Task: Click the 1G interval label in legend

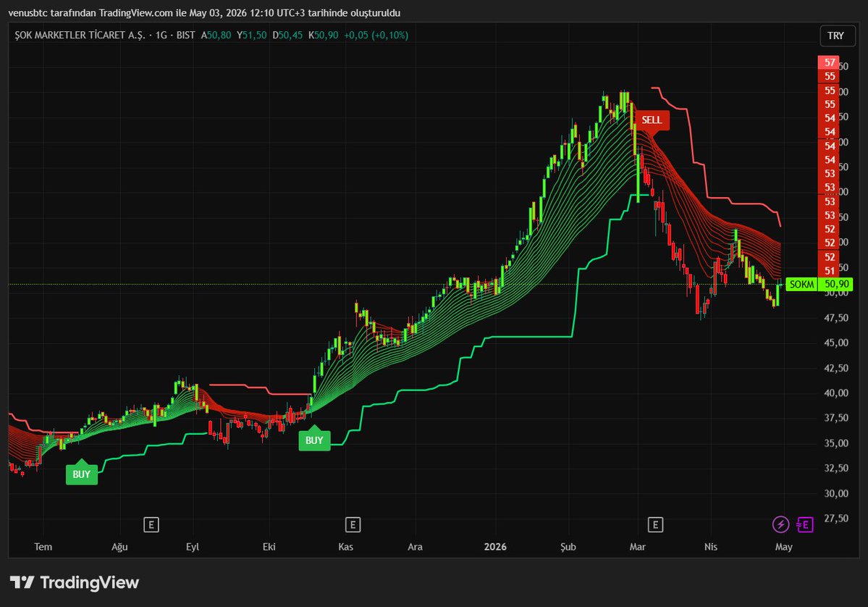Action: pos(161,35)
